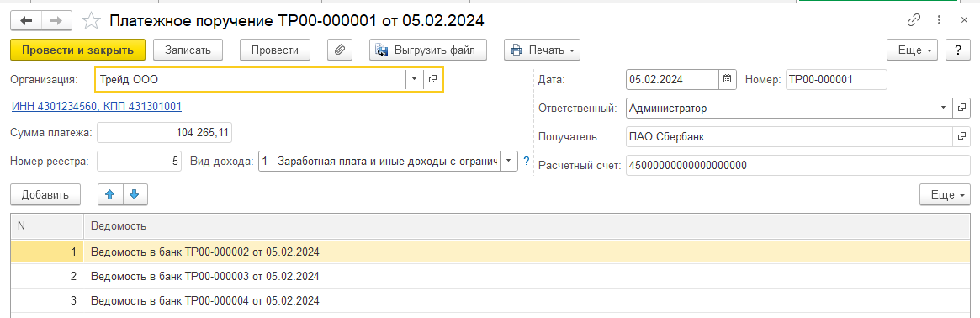Open the table's Еще menu
Image resolution: width=980 pixels, height=318 pixels.
[x=945, y=194]
